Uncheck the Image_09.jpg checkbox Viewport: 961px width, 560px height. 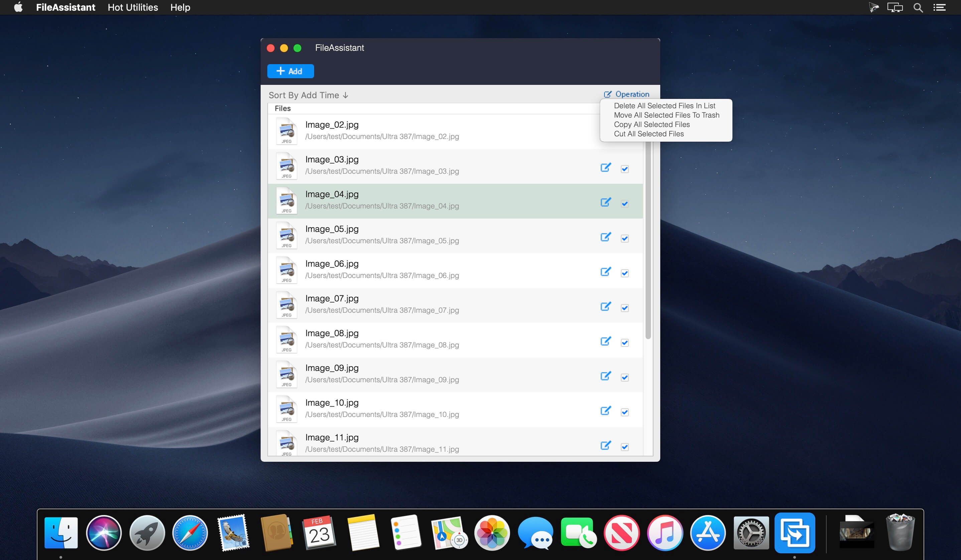tap(625, 377)
